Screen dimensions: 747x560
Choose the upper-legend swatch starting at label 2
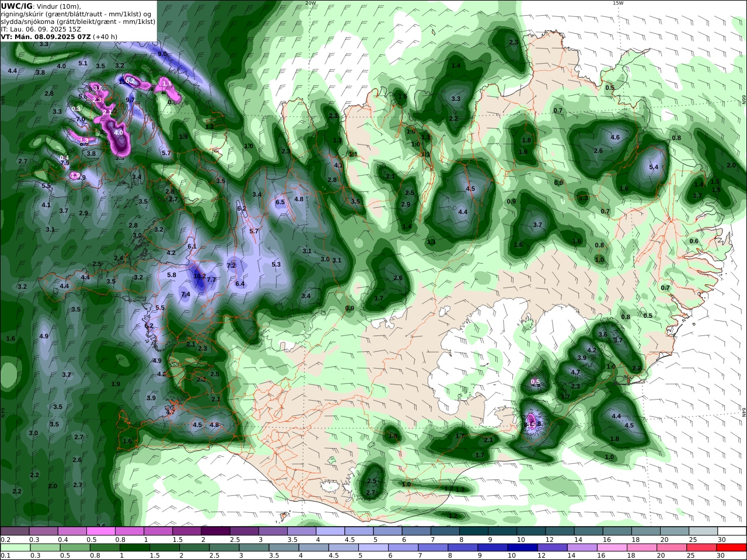pyautogui.click(x=215, y=531)
